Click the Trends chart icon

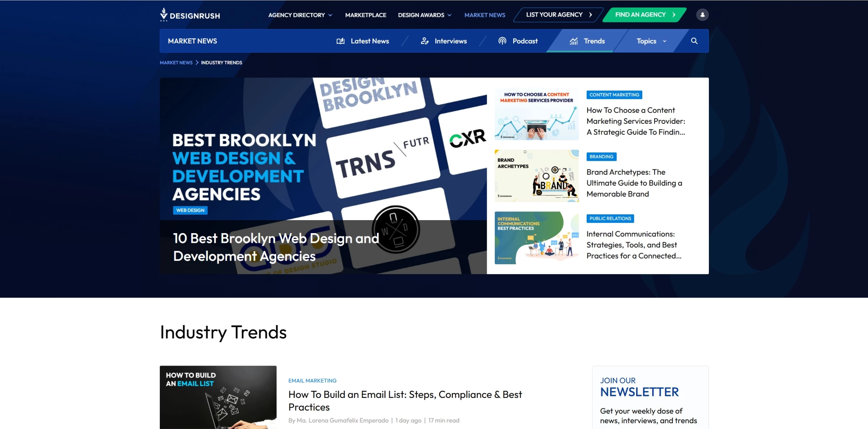[x=574, y=41]
